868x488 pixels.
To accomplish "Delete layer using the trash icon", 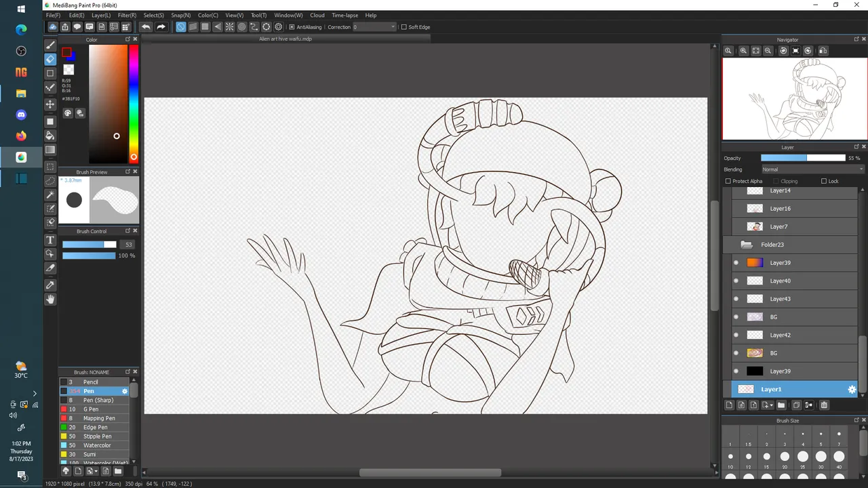I will coord(824,405).
